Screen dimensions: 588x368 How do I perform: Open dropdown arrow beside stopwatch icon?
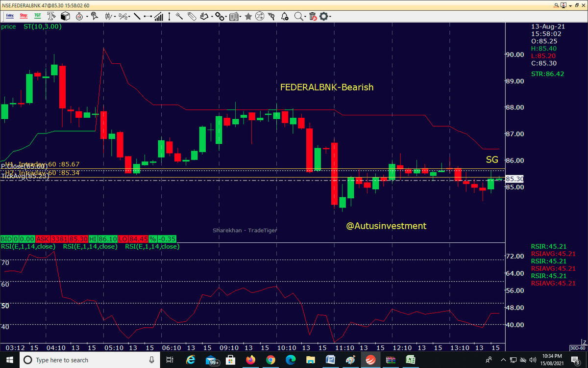87,17
